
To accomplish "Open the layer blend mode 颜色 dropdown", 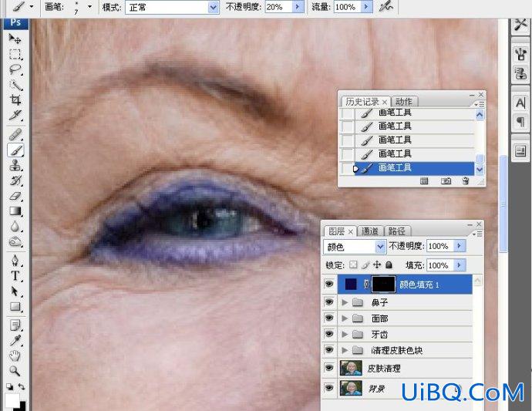I will pos(381,247).
